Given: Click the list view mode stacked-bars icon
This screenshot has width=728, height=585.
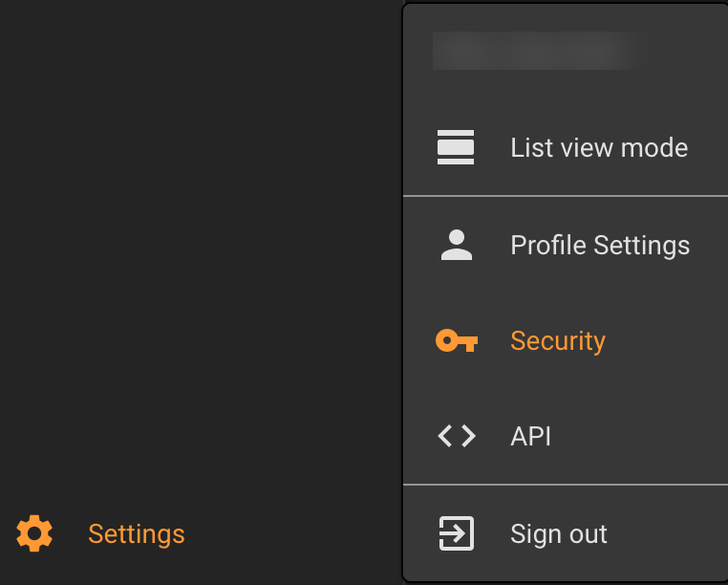Looking at the screenshot, I should [456, 147].
